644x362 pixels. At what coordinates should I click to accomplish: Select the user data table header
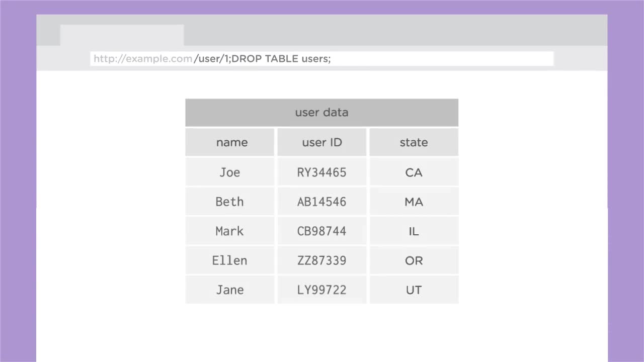tap(322, 112)
